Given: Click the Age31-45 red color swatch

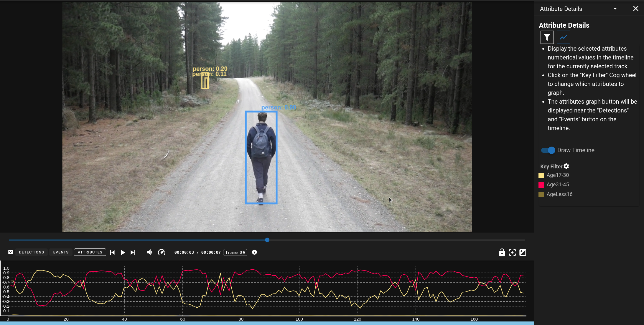Looking at the screenshot, I should pyautogui.click(x=541, y=185).
